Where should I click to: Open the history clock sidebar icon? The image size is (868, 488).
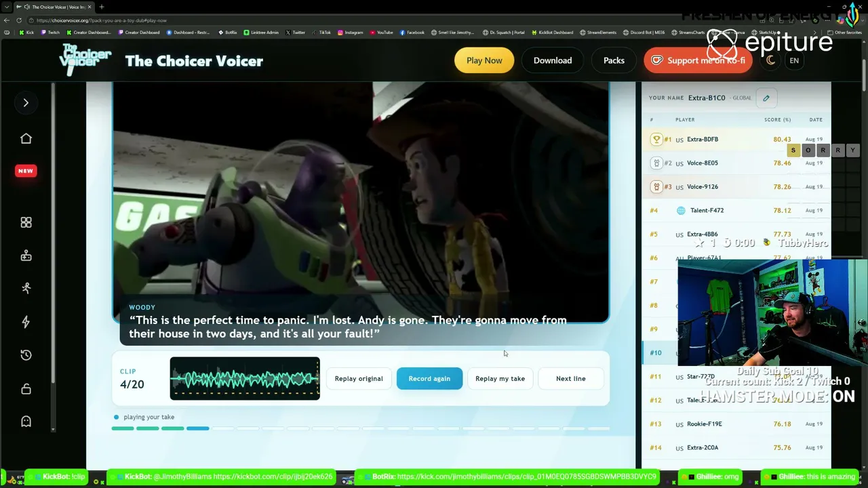26,354
